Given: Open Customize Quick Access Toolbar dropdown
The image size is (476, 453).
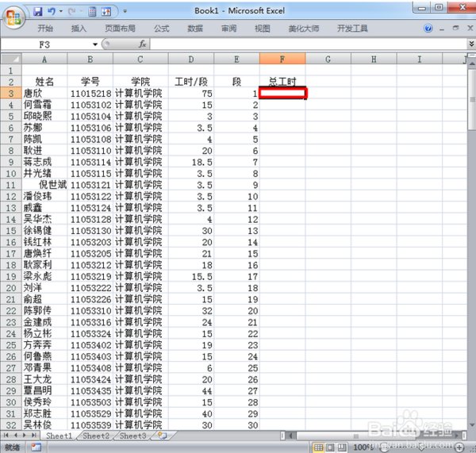Looking at the screenshot, I should [125, 12].
